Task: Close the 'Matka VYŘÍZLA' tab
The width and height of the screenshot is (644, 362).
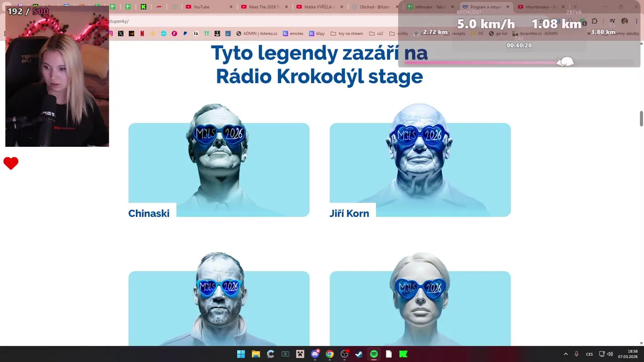Action: tap(342, 7)
